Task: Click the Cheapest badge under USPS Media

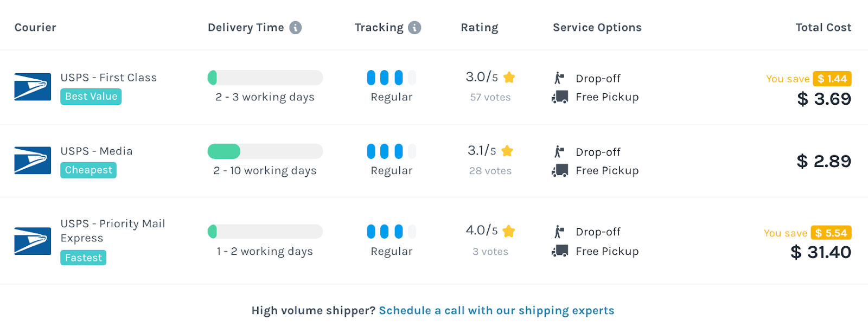Action: coord(88,170)
